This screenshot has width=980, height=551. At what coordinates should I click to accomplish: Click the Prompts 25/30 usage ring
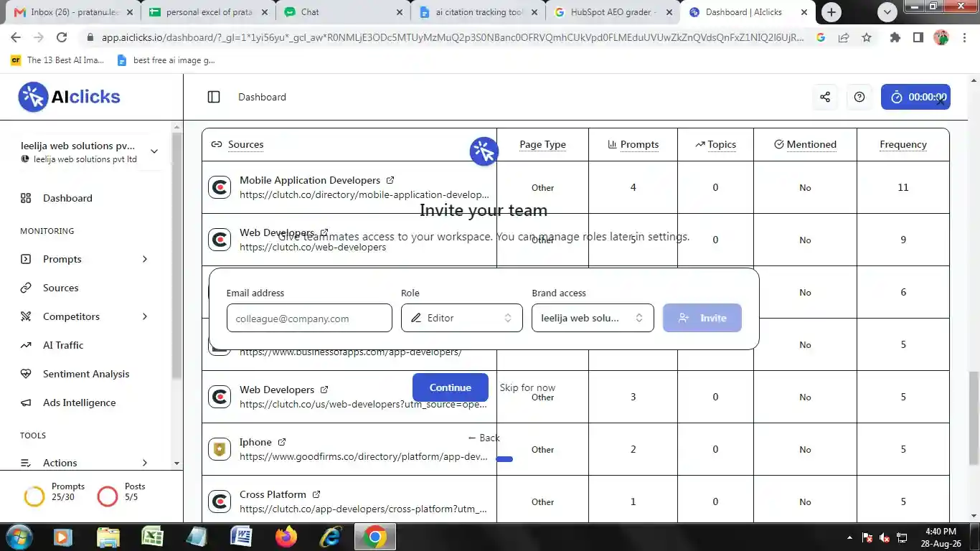[x=34, y=496]
